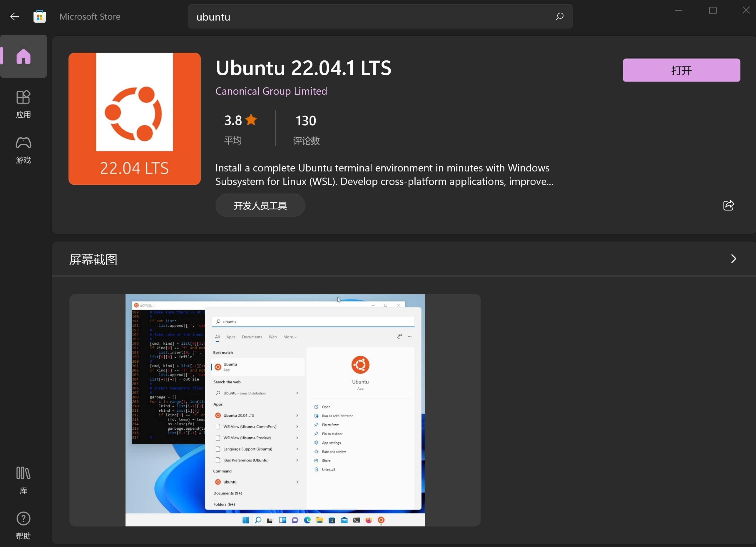
Task: Open the 游戏 section in the sidebar
Action: [x=23, y=149]
